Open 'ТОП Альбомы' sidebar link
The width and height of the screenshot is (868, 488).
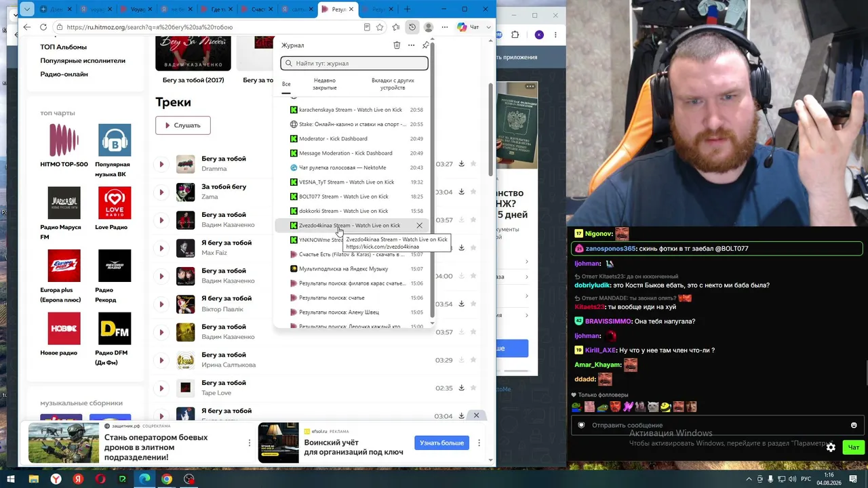64,47
